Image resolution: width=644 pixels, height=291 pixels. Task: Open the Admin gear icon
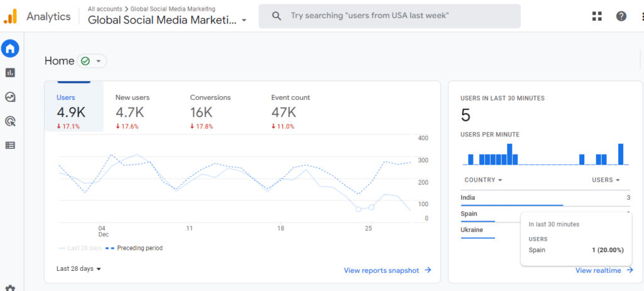[x=10, y=288]
